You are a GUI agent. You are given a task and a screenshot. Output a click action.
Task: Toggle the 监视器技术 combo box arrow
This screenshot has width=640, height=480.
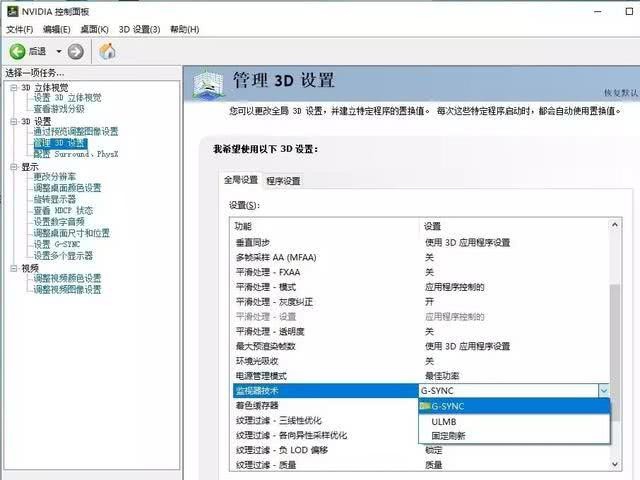604,391
